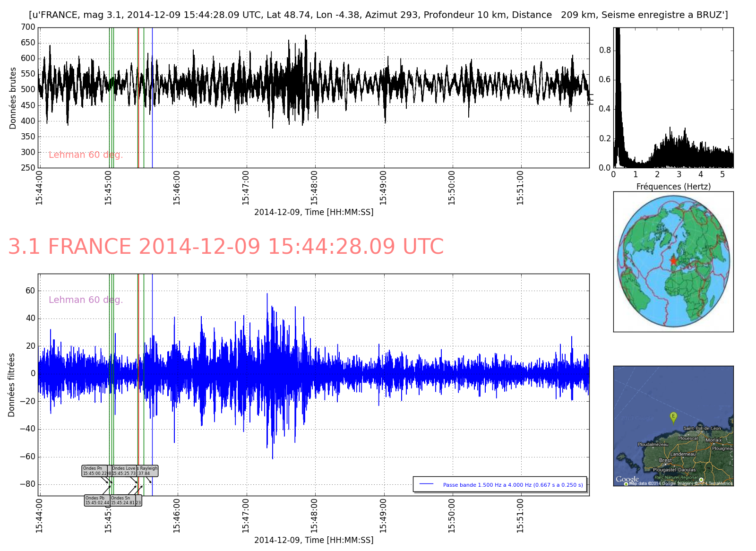This screenshot has width=756, height=551.
Task: Click the large pink 3.1 FRANCE heading
Action: [x=226, y=247]
